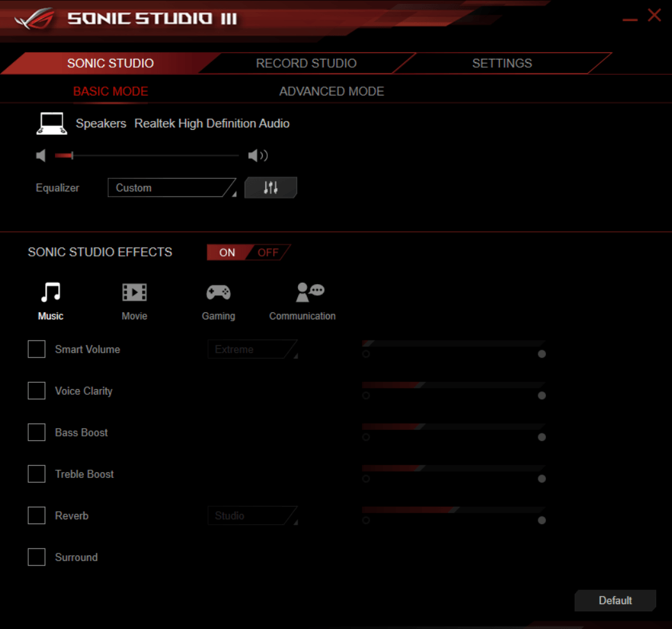Select the Music effects profile icon
Image resolution: width=672 pixels, height=629 pixels.
(51, 293)
